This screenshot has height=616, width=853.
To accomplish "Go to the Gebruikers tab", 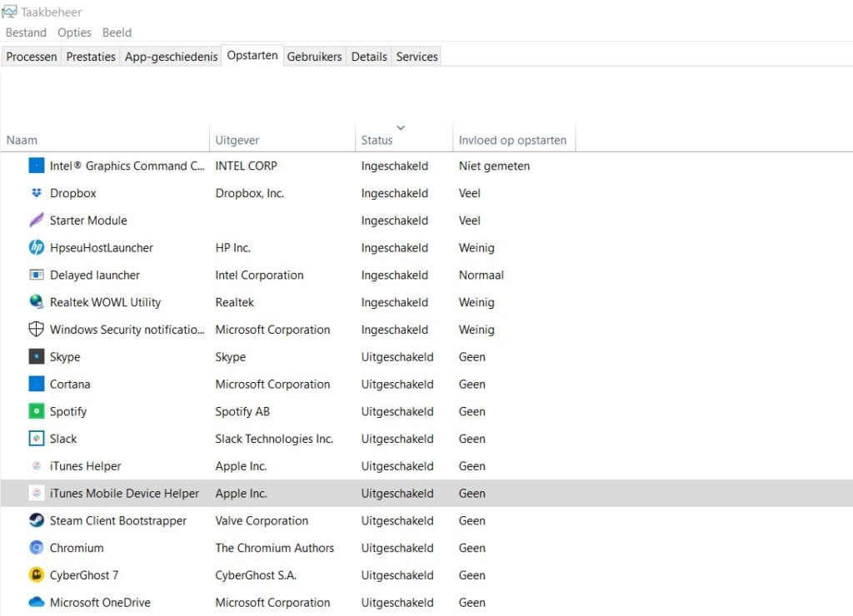I will pos(314,57).
